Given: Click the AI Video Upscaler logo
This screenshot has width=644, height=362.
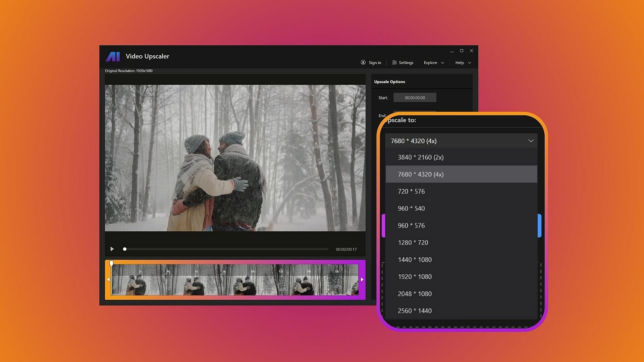Looking at the screenshot, I should coord(113,56).
